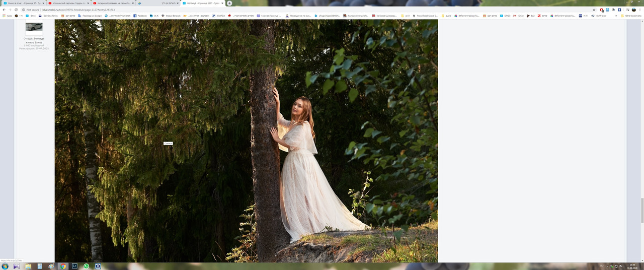Reload the current page
The height and width of the screenshot is (270, 644).
pyautogui.click(x=16, y=10)
